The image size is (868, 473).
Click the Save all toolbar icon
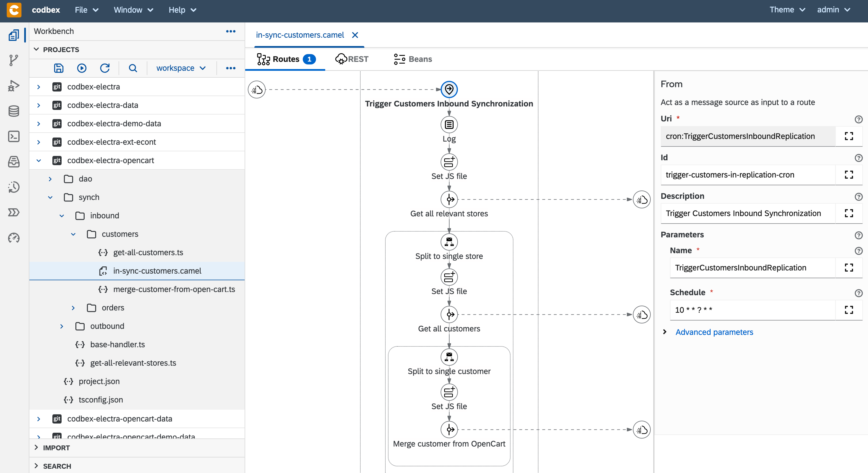(59, 68)
